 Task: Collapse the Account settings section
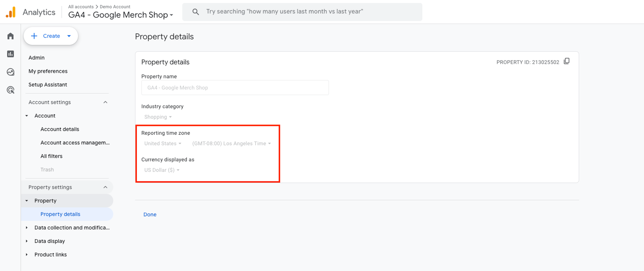(x=105, y=102)
